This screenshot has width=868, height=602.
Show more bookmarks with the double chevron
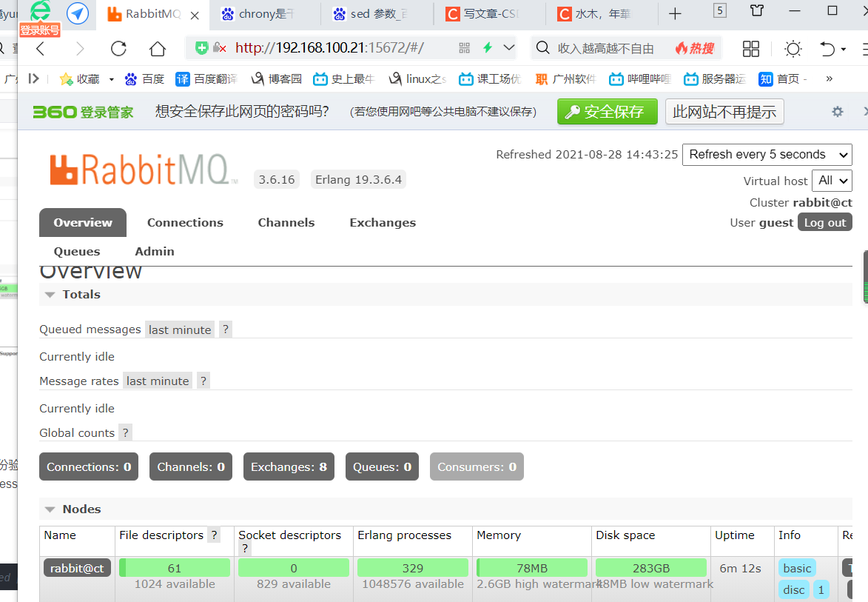point(830,78)
